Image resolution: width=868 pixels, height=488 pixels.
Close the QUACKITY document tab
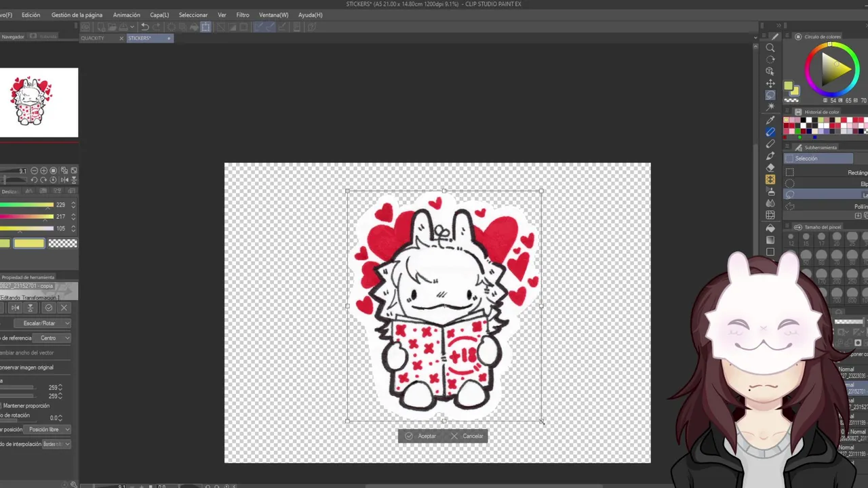pyautogui.click(x=121, y=38)
